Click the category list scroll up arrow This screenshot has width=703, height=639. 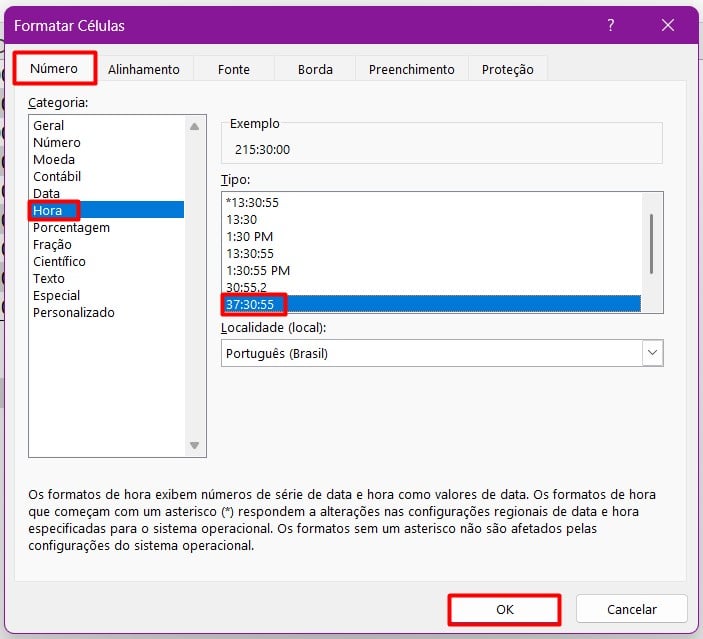(195, 125)
